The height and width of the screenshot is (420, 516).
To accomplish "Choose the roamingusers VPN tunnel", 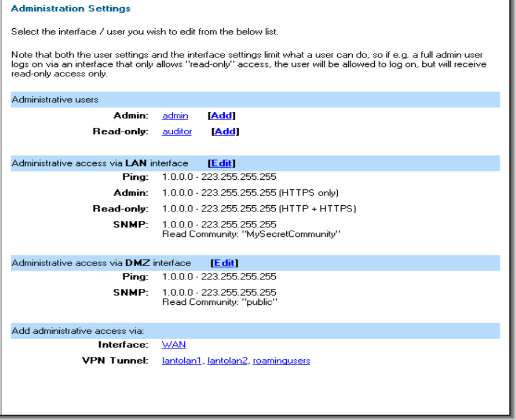I will point(281,361).
